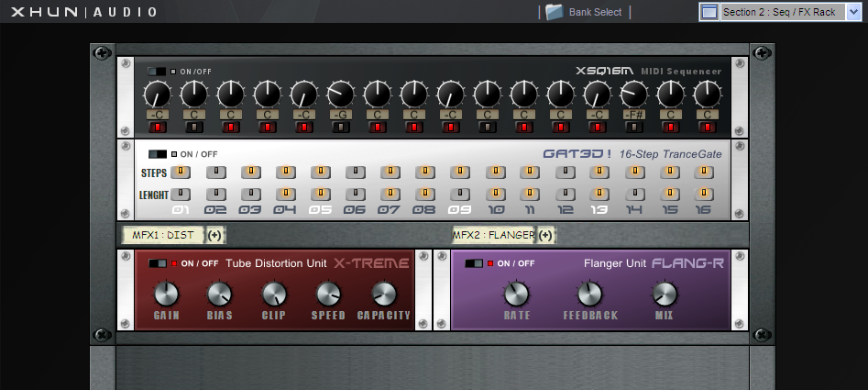This screenshot has height=390, width=868.
Task: Toggle TranceGate LENGHT button for step 04
Action: (x=286, y=194)
